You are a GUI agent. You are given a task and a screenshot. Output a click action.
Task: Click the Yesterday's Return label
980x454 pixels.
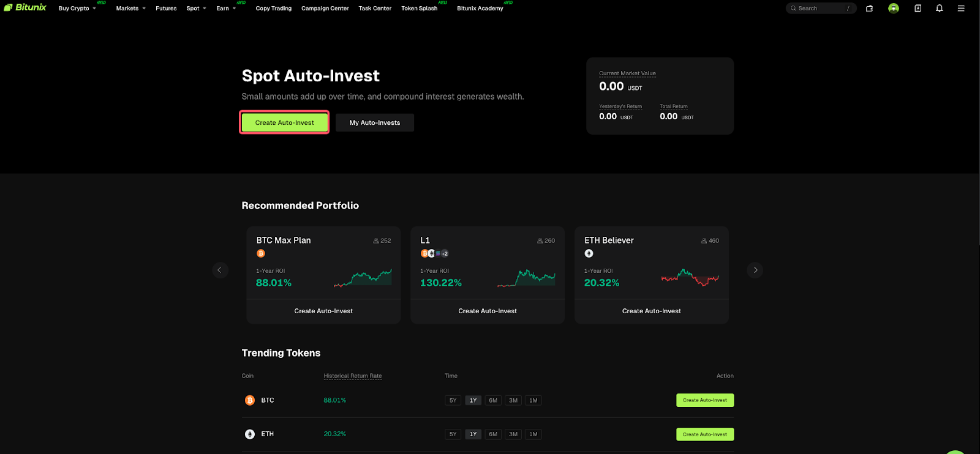click(620, 106)
